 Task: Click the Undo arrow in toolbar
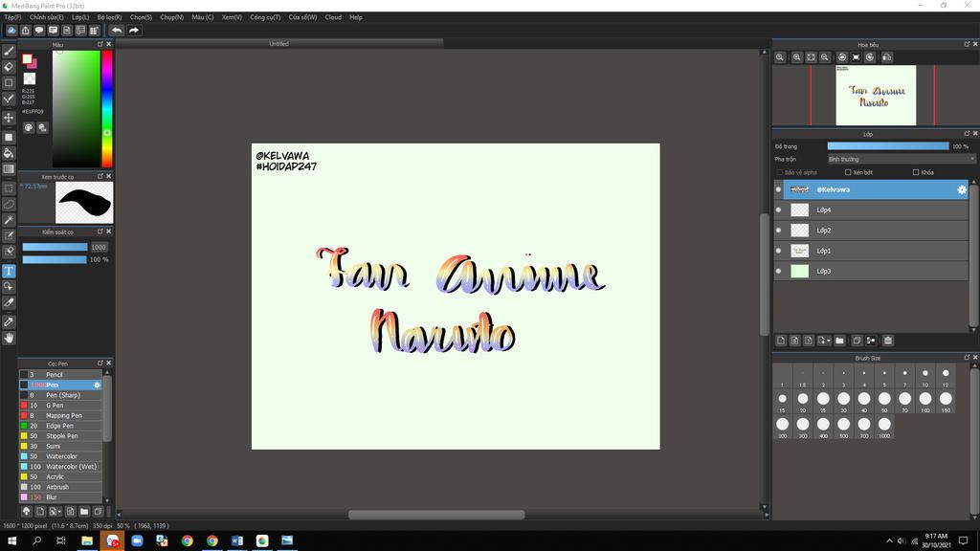pos(117,30)
